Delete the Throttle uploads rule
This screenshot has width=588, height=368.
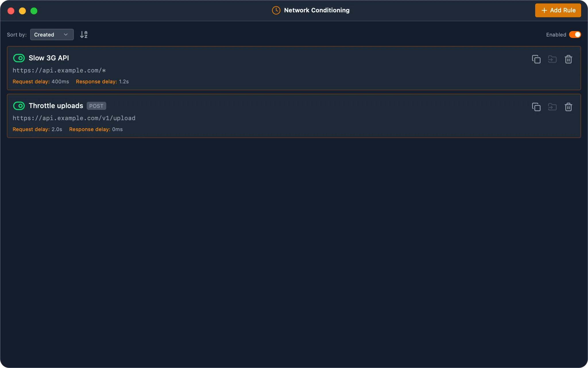pyautogui.click(x=568, y=107)
